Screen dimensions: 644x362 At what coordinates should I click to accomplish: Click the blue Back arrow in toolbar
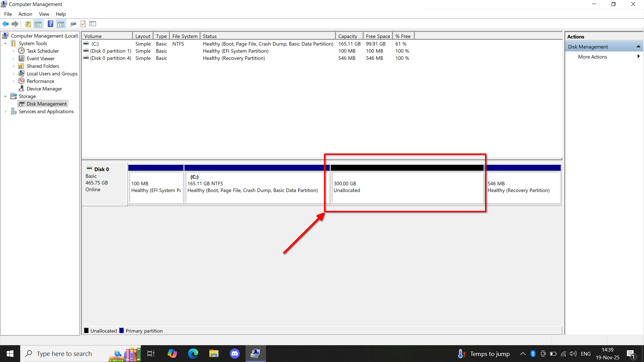[5, 24]
